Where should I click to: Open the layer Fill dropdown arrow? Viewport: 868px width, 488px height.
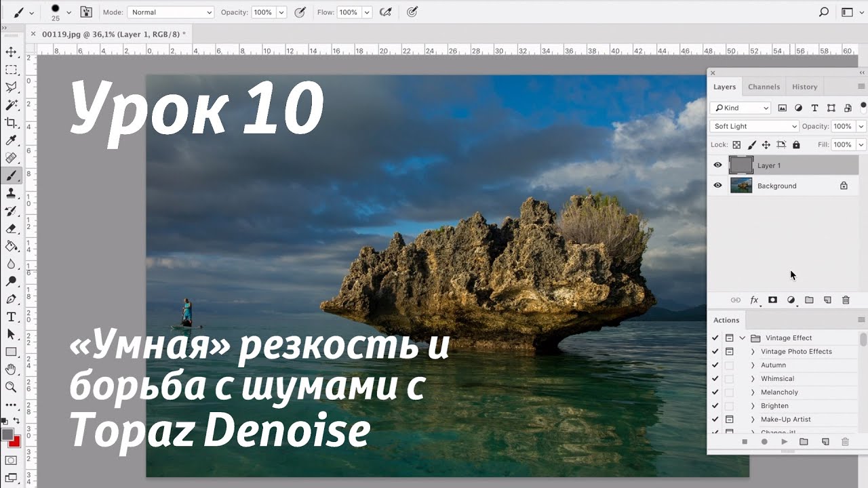pyautogui.click(x=861, y=144)
